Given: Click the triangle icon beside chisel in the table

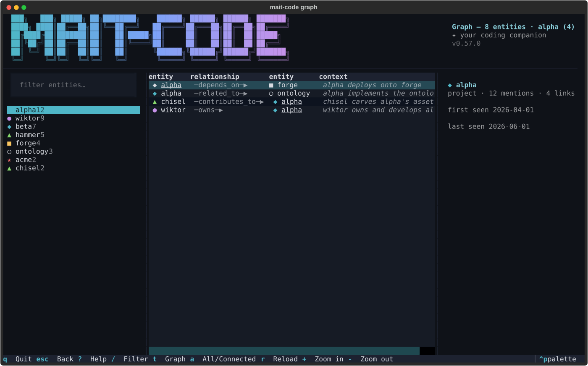Looking at the screenshot, I should pos(155,102).
